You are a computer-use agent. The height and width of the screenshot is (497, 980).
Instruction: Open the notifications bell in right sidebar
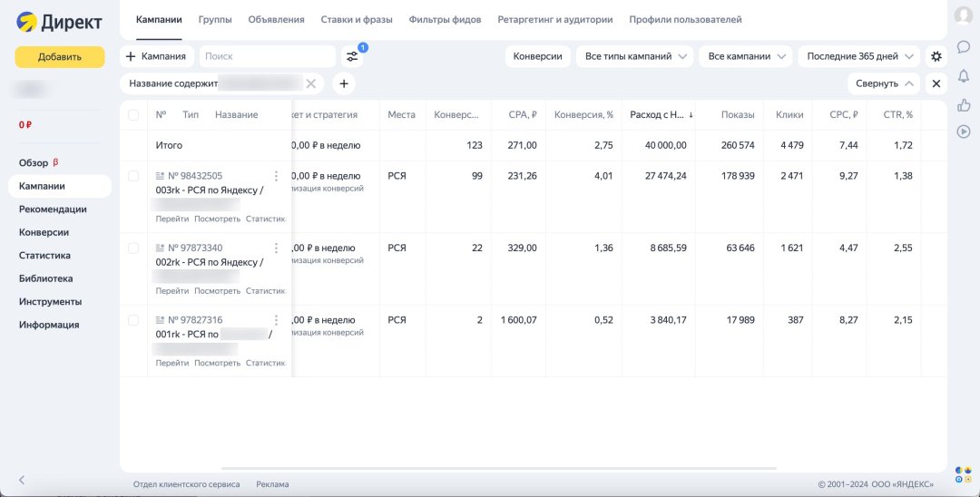tap(964, 75)
